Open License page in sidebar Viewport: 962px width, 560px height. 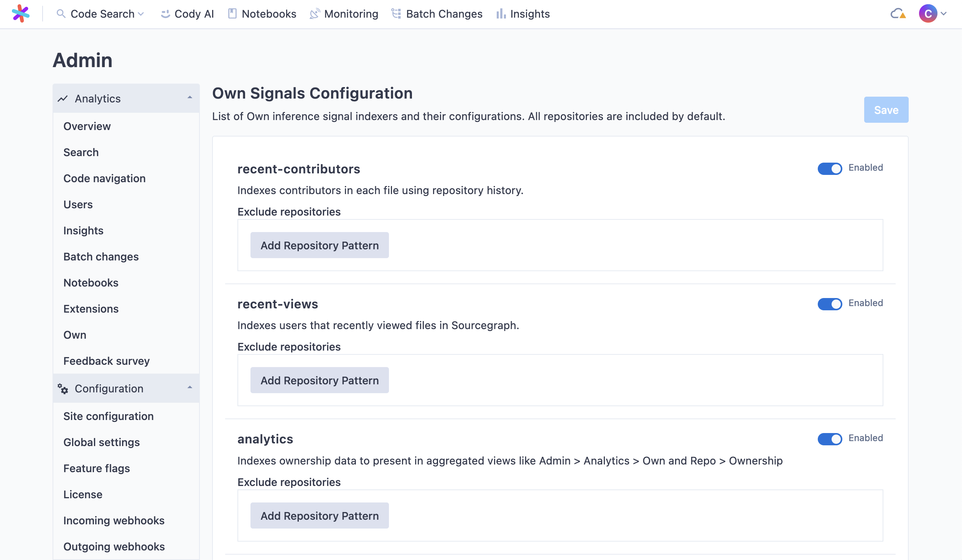point(126,494)
